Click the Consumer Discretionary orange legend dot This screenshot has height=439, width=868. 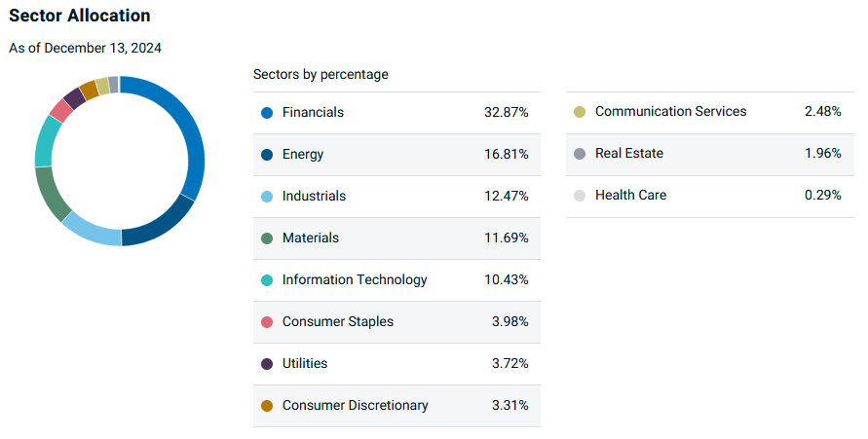267,406
